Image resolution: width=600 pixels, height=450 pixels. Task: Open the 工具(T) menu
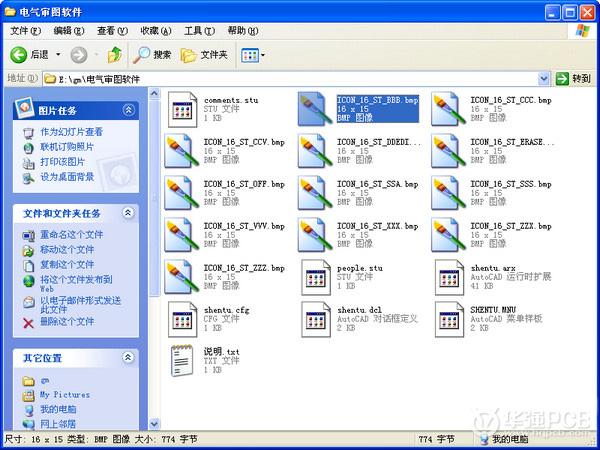click(x=200, y=31)
